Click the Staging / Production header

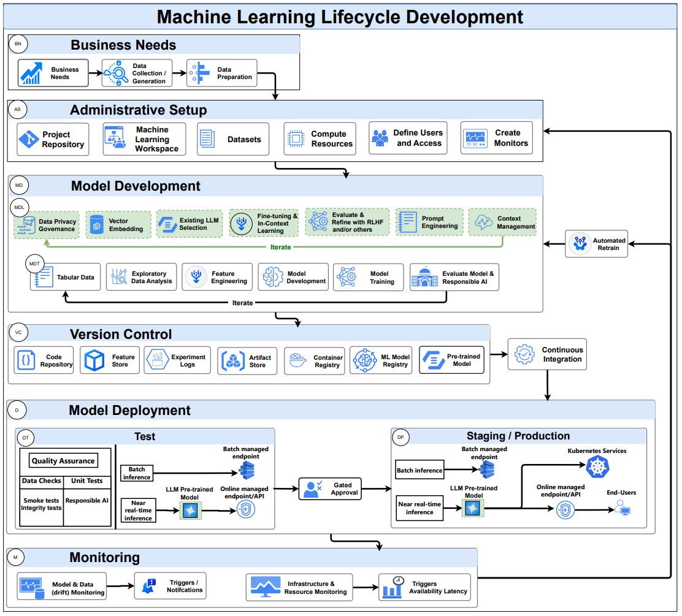click(519, 436)
